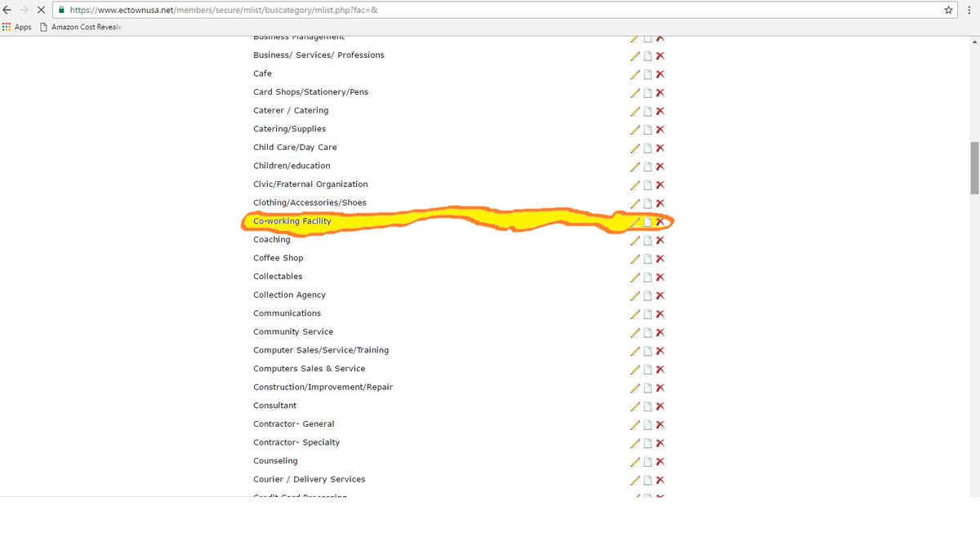Open the Amazon Cost Reveal bookmark
Screen dimensions: 980x541
81,27
